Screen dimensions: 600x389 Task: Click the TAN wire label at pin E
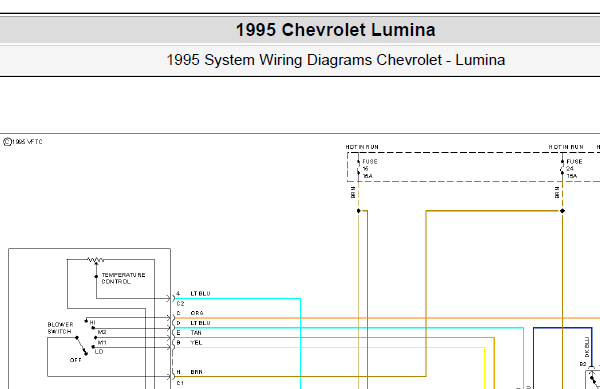(x=196, y=333)
